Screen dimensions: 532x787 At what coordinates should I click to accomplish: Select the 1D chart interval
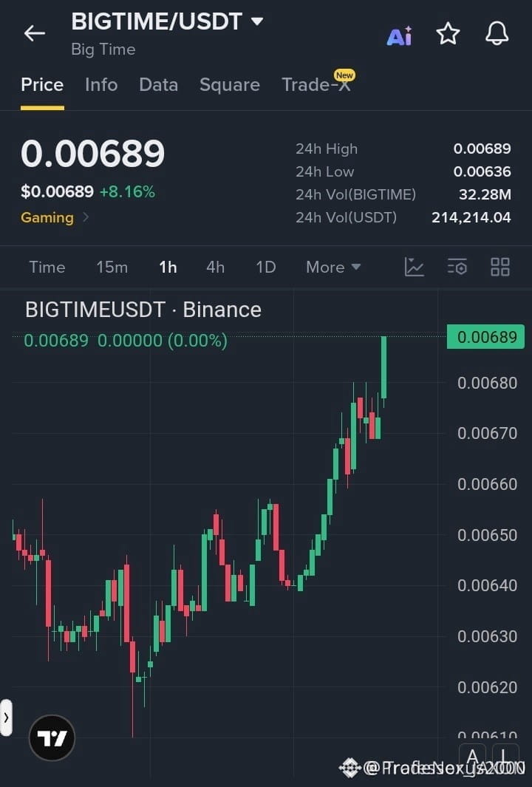266,267
